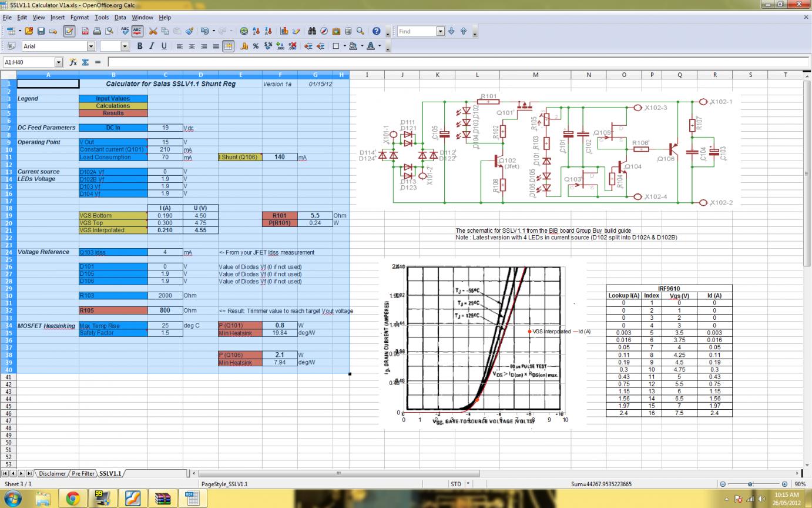Switch to the Disclaimer sheet tab

(x=52, y=473)
